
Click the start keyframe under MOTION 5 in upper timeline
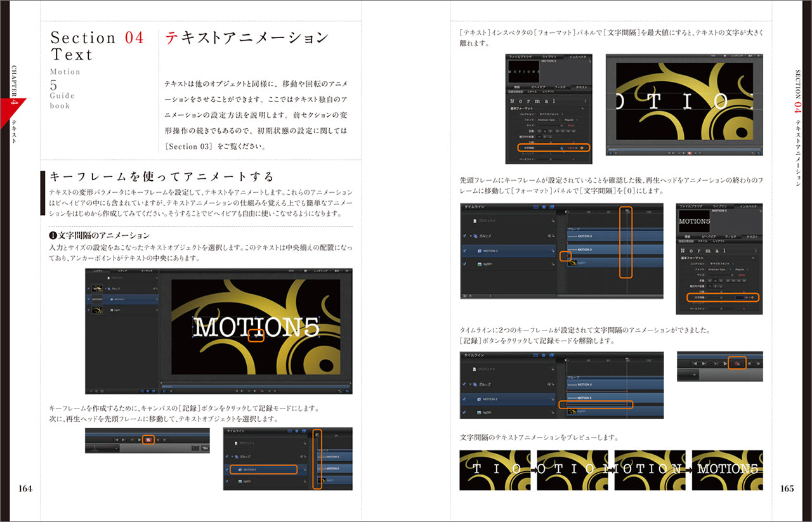point(566,256)
